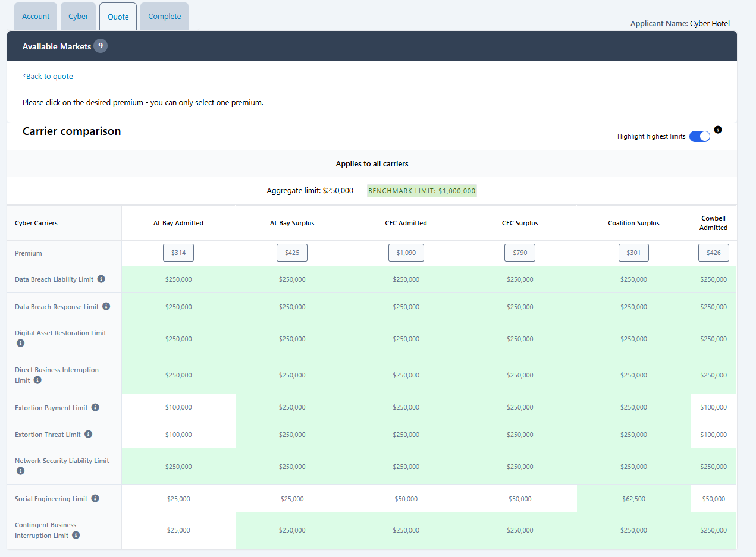Select CFC Surplus $790 premium
The width and height of the screenshot is (756, 557).
[520, 253]
